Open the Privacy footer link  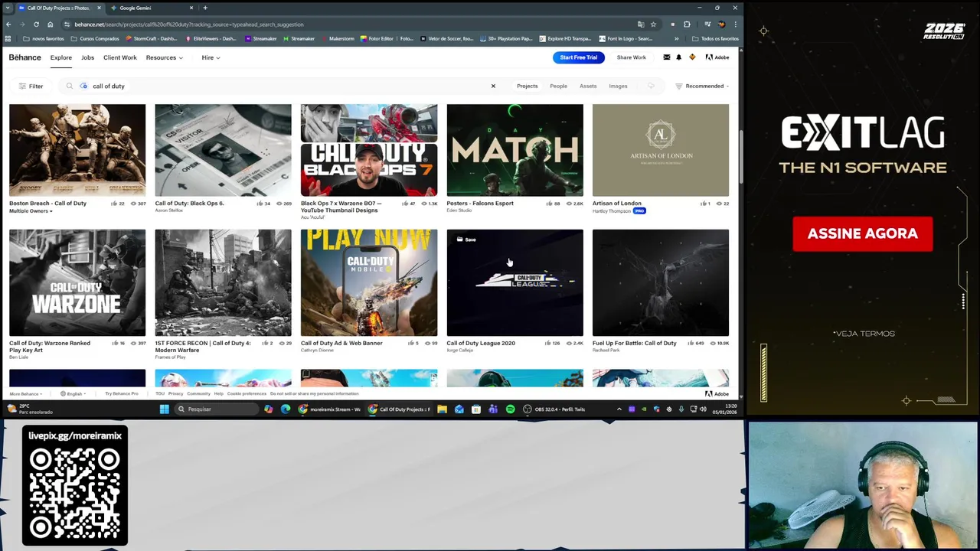tap(175, 393)
